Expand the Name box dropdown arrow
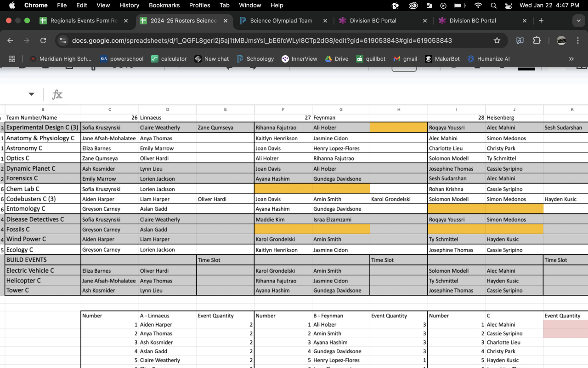This screenshot has width=588, height=368. tap(31, 94)
